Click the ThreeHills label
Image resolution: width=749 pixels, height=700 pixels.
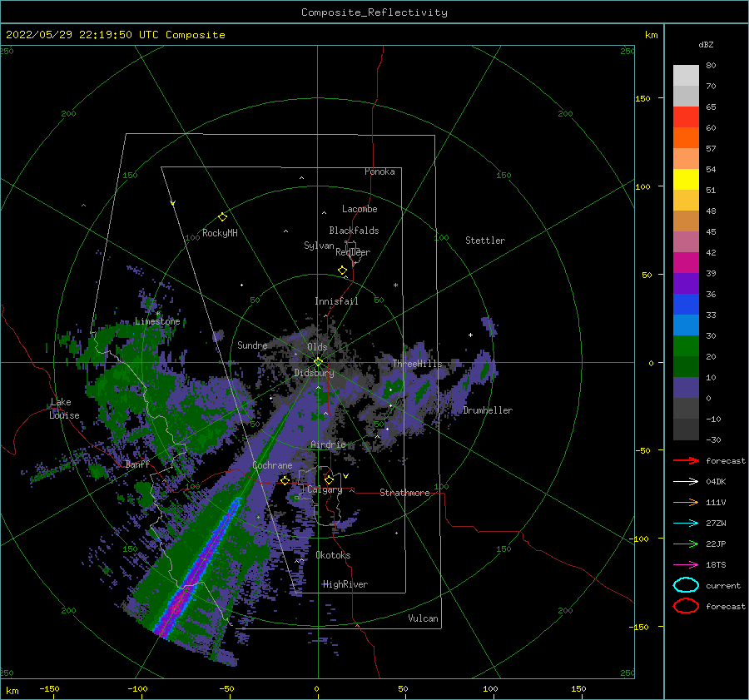417,364
